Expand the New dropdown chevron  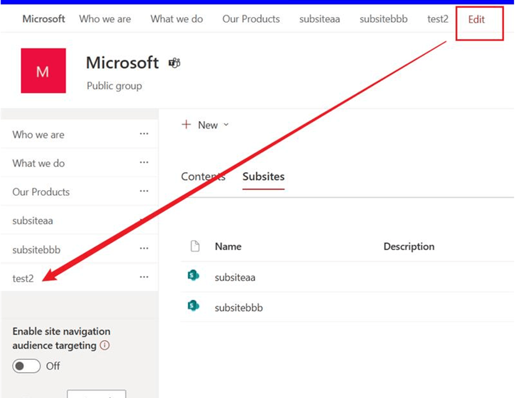click(226, 125)
